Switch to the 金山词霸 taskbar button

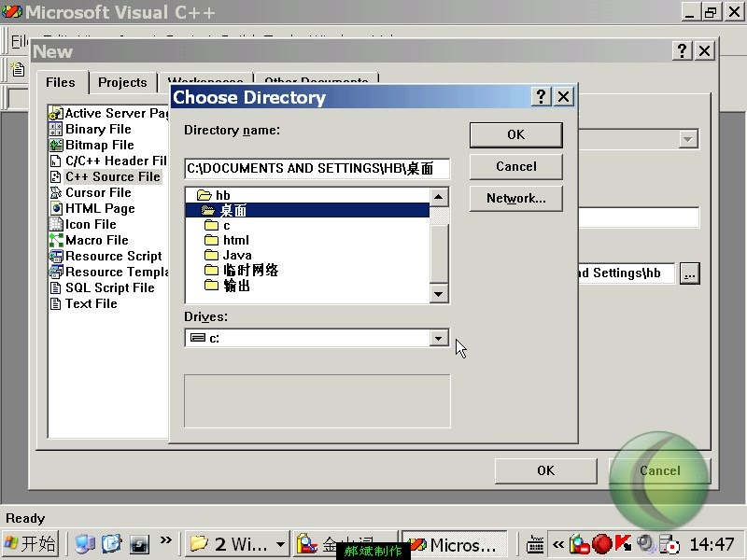tap(345, 544)
